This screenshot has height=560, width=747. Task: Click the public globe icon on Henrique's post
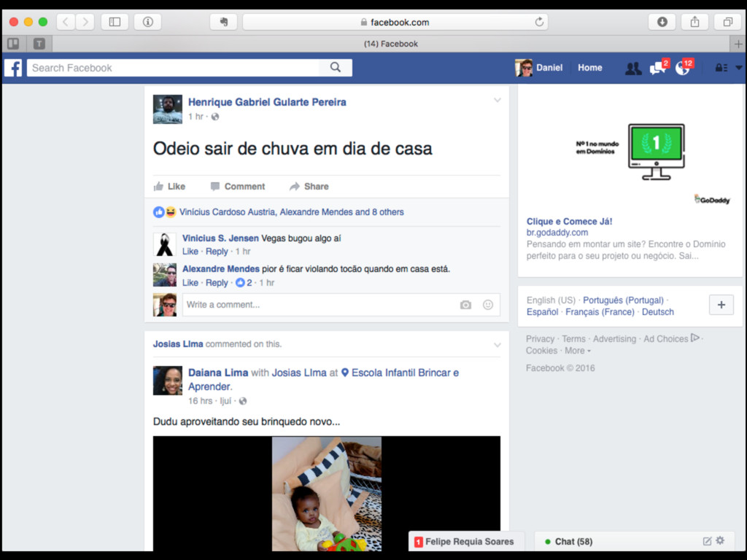click(x=215, y=117)
